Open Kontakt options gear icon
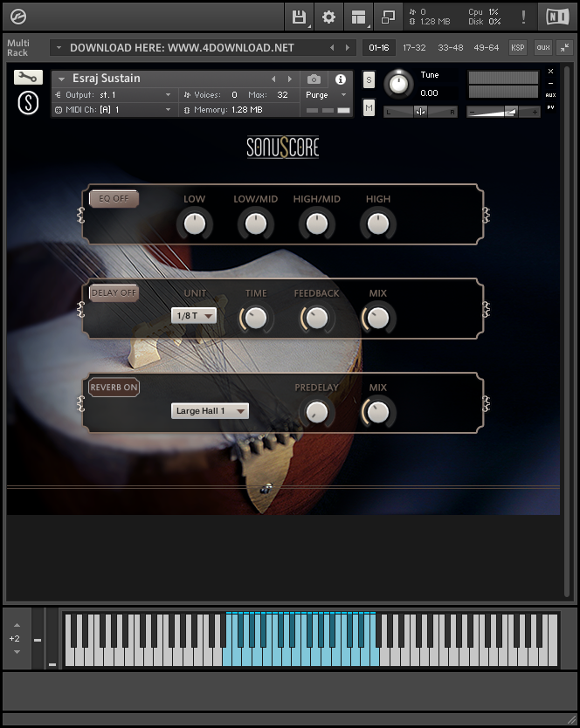 [328, 17]
